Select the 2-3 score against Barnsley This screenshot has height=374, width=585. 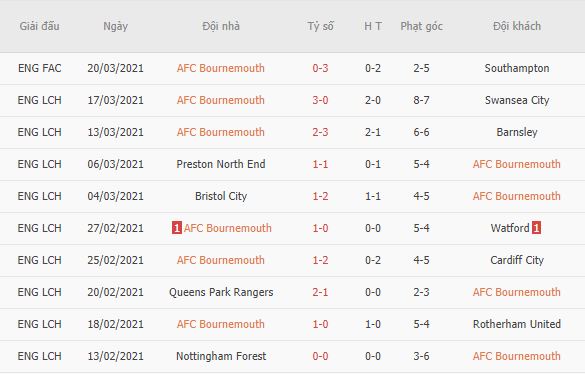click(320, 132)
